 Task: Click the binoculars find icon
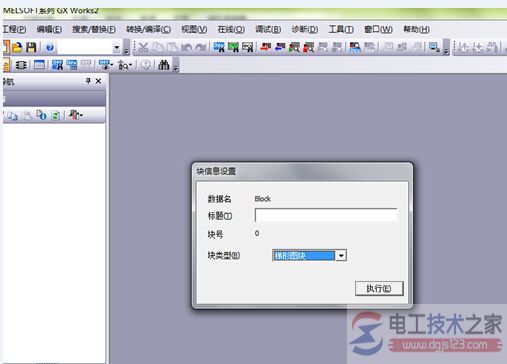163,65
